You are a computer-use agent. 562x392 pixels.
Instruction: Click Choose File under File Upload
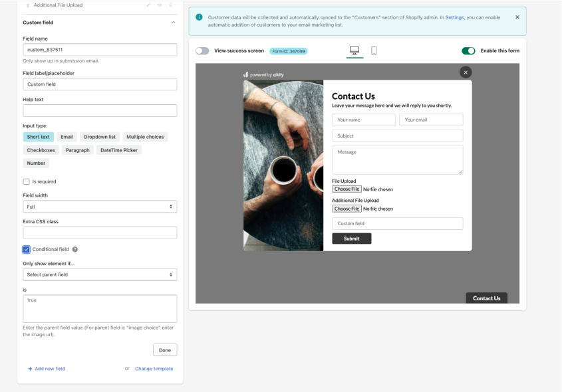347,189
